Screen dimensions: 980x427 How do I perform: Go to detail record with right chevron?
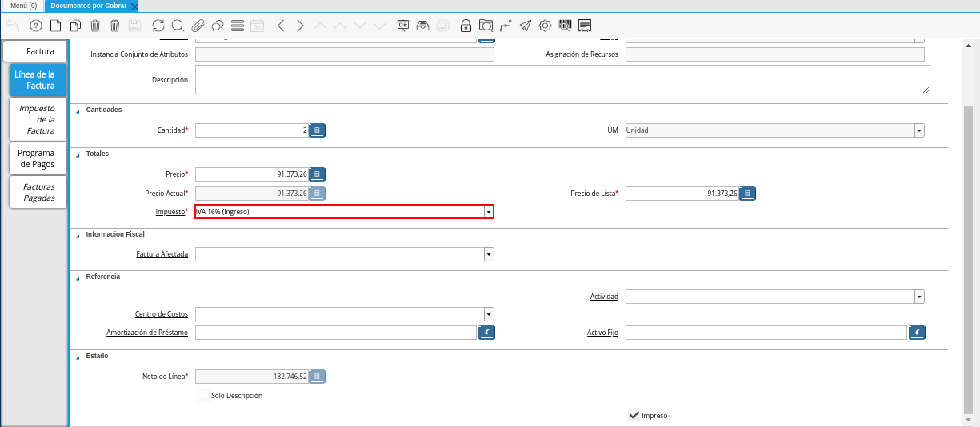[300, 26]
